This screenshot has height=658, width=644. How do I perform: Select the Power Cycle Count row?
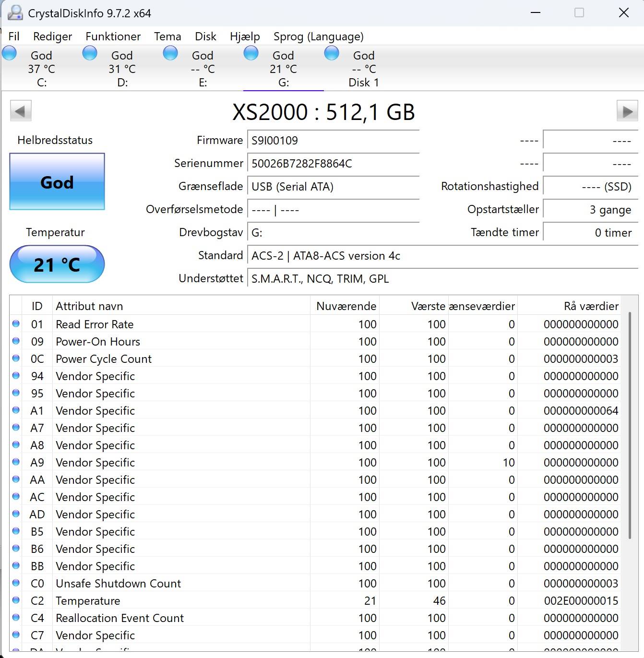[315, 359]
